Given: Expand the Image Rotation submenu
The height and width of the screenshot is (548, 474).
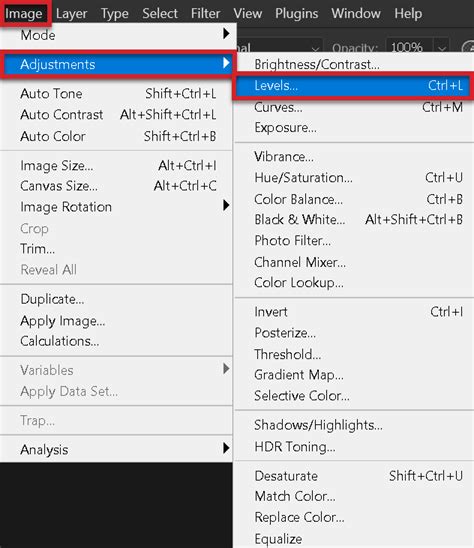Looking at the screenshot, I should pyautogui.click(x=116, y=207).
